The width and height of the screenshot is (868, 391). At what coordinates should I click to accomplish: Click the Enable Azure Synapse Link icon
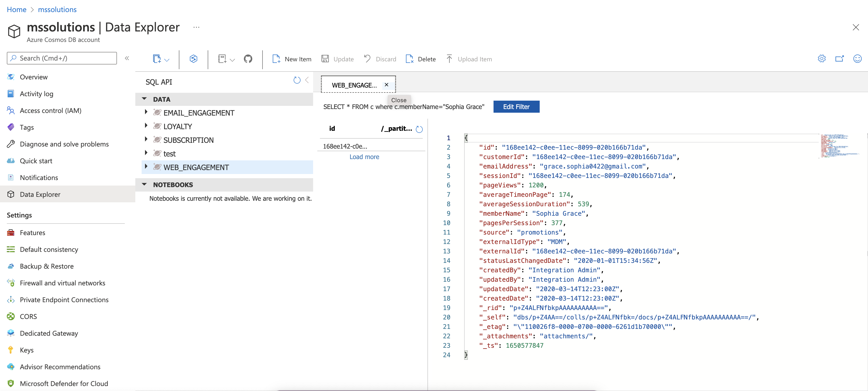tap(194, 59)
